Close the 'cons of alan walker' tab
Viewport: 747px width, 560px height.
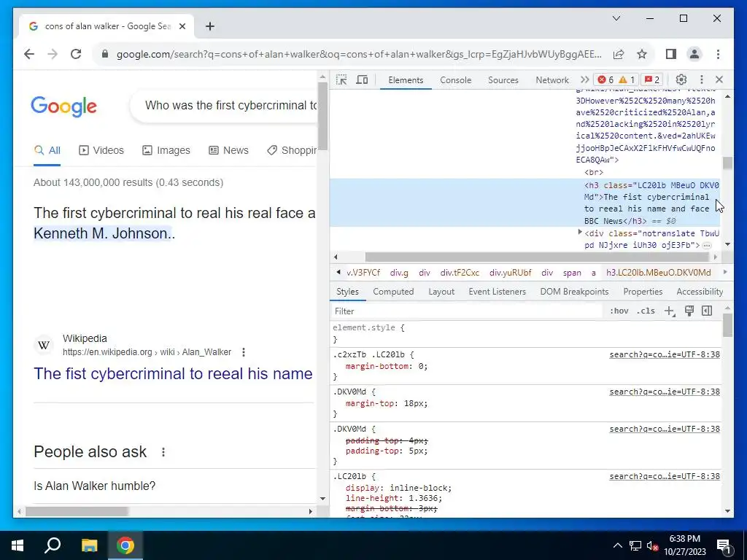pos(182,27)
